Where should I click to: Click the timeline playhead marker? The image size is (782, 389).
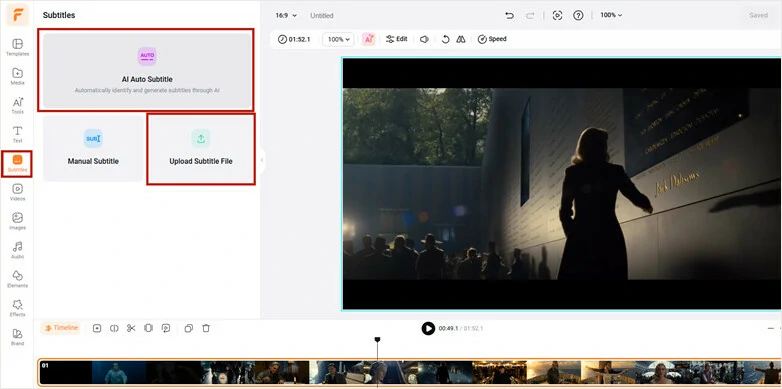point(378,340)
